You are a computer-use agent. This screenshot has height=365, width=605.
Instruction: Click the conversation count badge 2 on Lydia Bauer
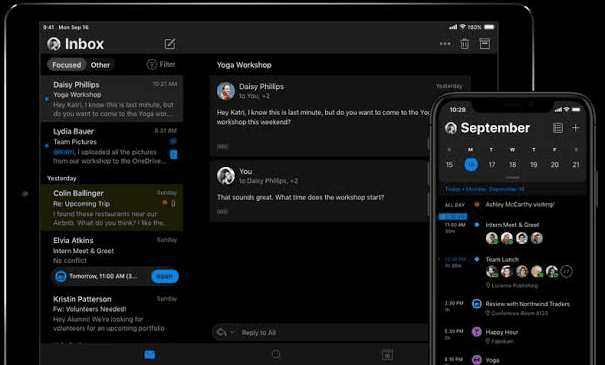click(x=174, y=155)
